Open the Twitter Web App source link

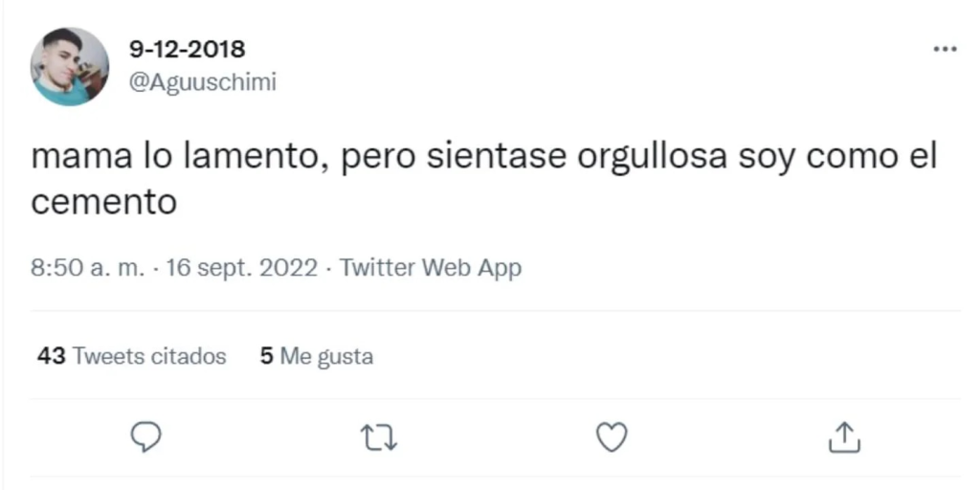click(431, 268)
